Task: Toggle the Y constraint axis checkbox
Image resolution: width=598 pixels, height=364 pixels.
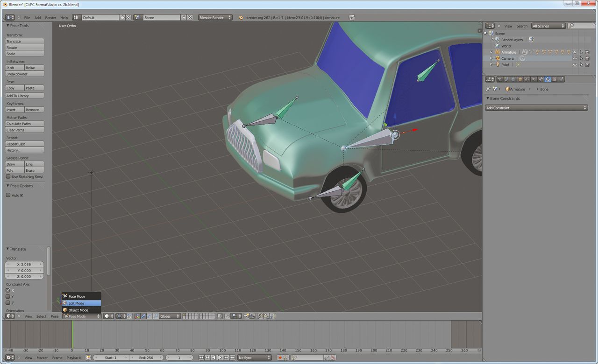Action: click(8, 296)
